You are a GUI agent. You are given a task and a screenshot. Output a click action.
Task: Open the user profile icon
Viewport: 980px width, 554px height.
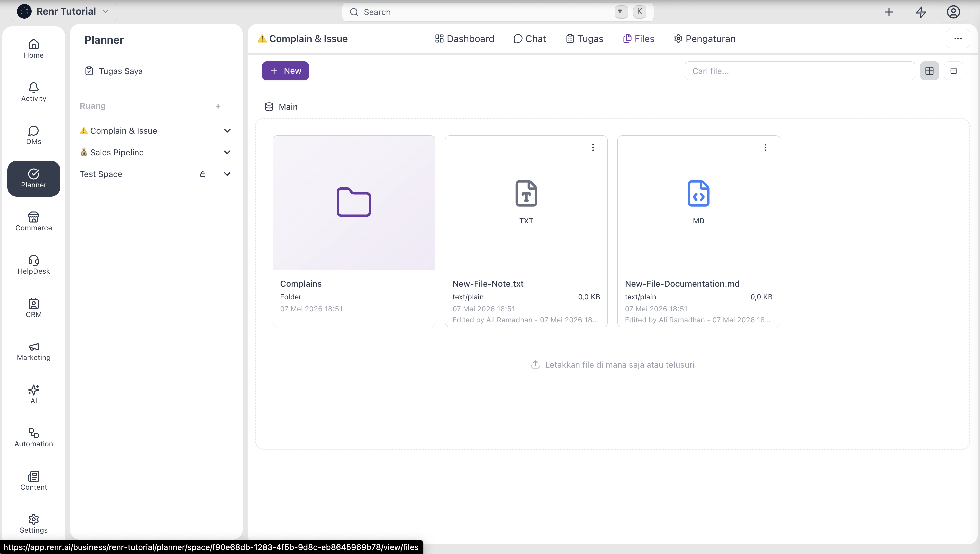tap(953, 12)
